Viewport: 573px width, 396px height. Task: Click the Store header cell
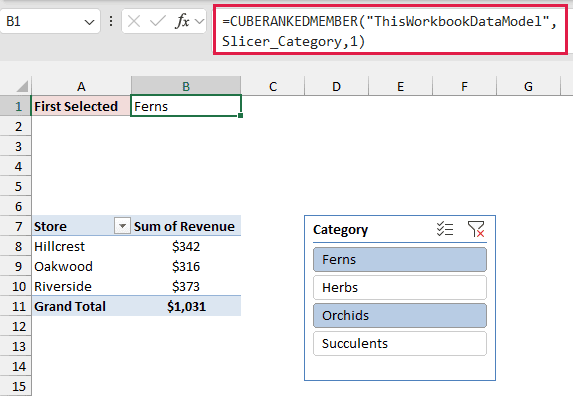point(81,226)
